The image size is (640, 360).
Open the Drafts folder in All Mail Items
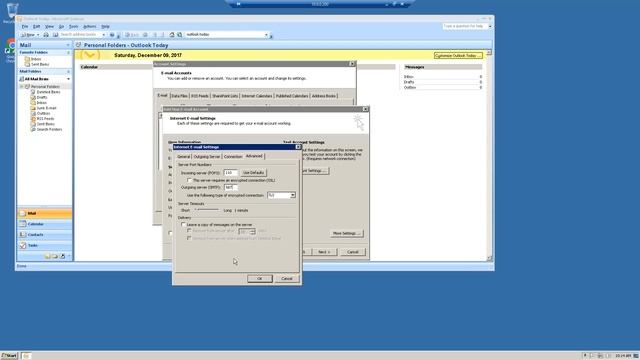pyautogui.click(x=42, y=98)
